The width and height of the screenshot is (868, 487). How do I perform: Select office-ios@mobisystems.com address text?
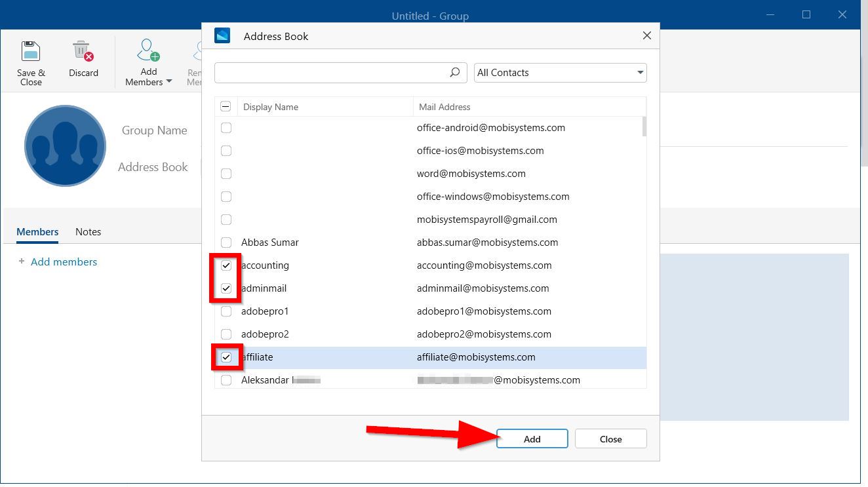[481, 151]
